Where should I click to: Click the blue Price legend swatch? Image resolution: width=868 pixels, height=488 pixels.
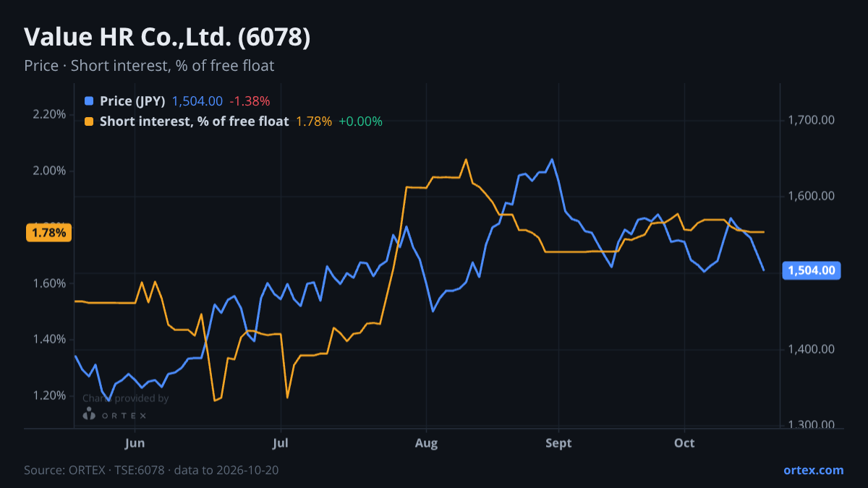89,101
